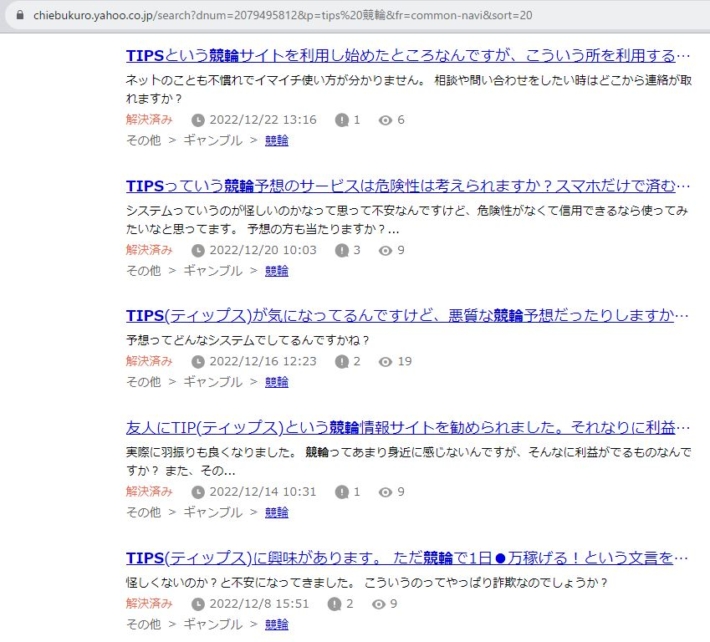
Task: Click その他 breadcrumb under 2022/12/14 post
Action: click(x=144, y=513)
